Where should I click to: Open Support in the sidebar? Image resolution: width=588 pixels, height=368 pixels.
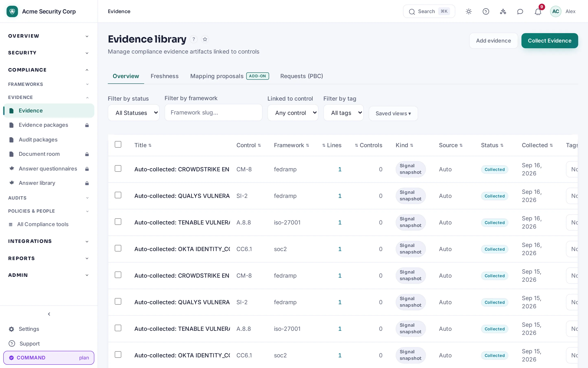(49, 344)
